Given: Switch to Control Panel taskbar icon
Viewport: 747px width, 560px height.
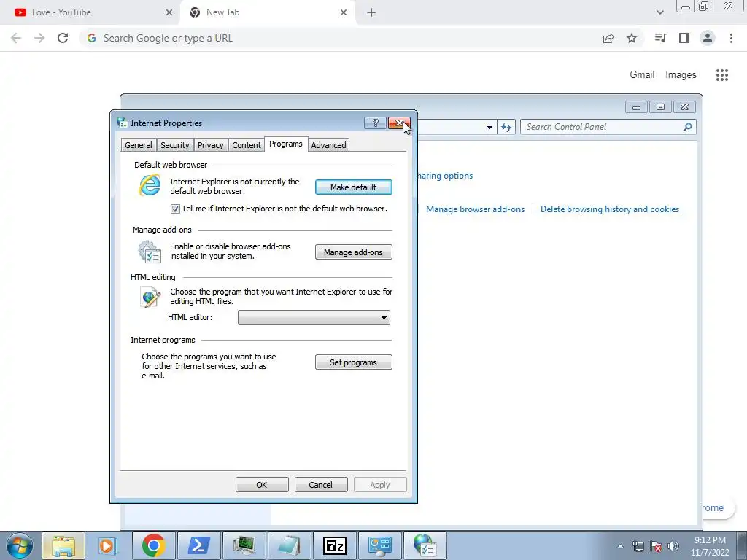Looking at the screenshot, I should (x=379, y=545).
